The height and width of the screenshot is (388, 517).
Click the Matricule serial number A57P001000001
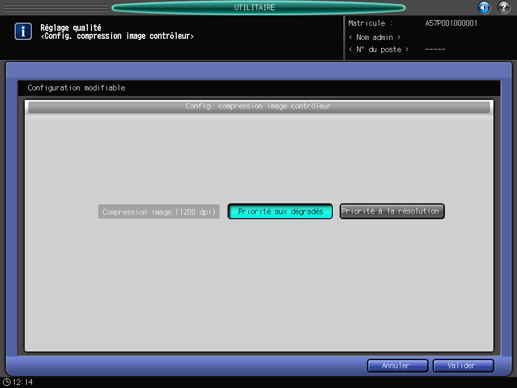coord(451,23)
